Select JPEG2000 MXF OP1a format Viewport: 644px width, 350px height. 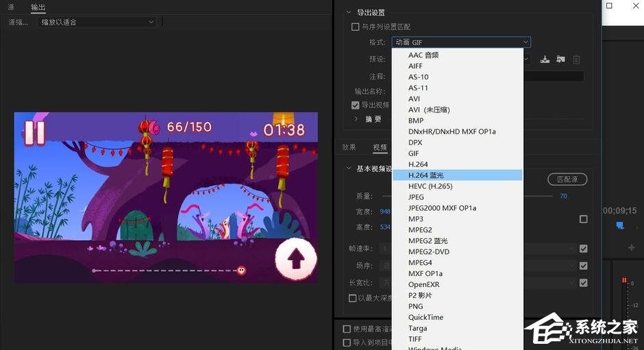[458, 208]
